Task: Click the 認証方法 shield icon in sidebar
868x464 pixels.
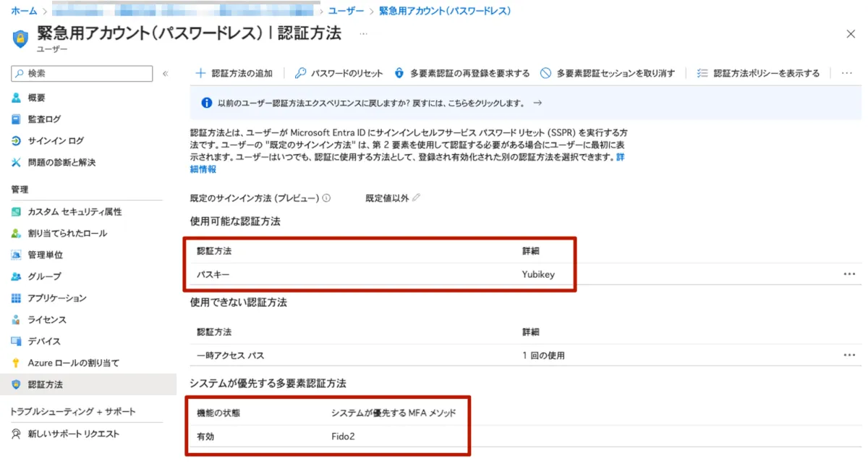Action: 16,384
